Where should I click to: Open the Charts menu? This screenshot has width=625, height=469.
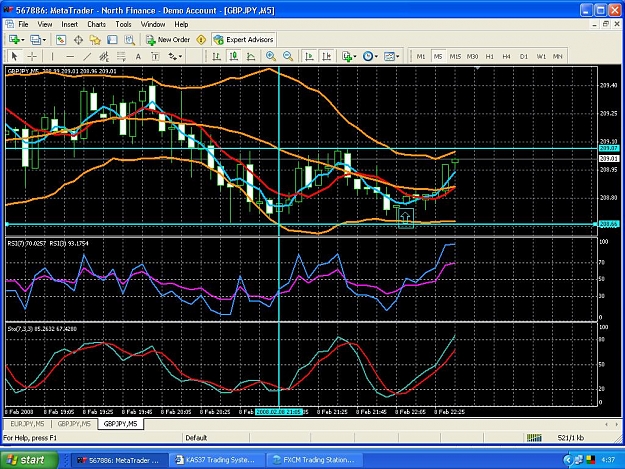click(x=96, y=24)
